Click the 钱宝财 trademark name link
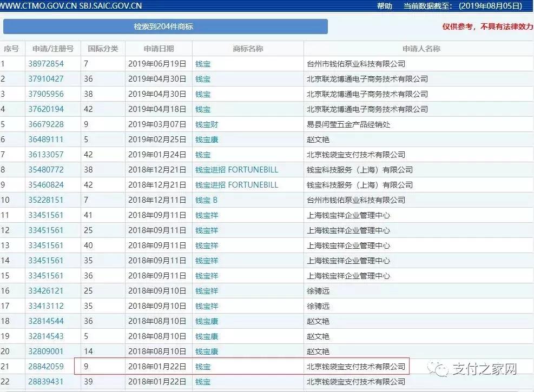The image size is (534, 392). tap(207, 124)
